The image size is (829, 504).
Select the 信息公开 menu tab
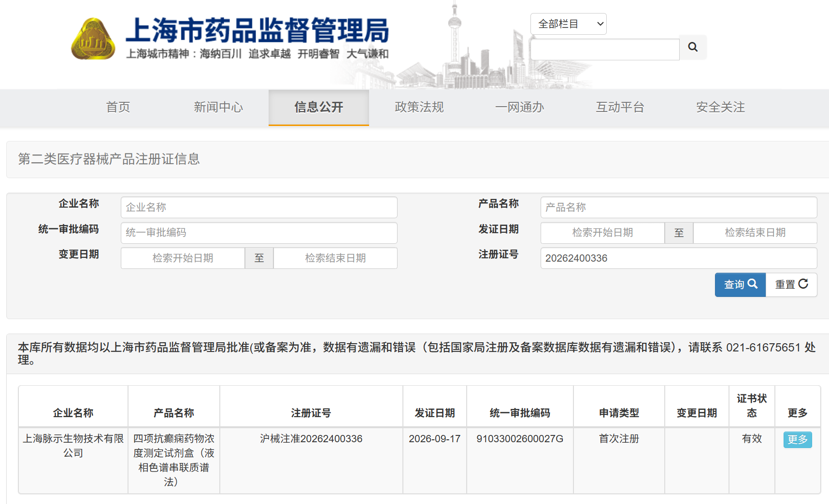coord(319,107)
